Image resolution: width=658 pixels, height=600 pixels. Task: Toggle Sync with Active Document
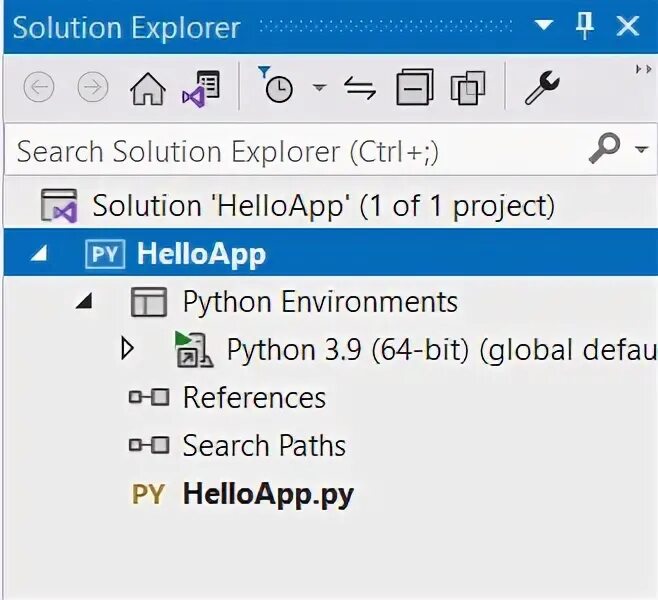pyautogui.click(x=359, y=89)
